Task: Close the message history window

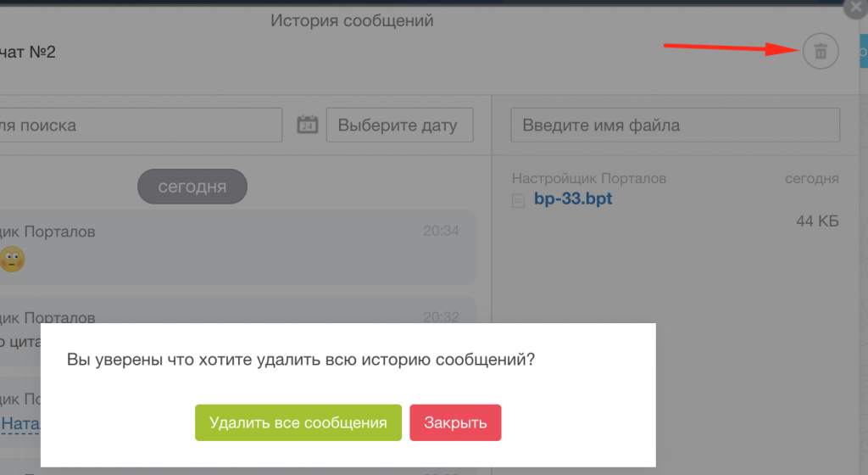Action: pyautogui.click(x=856, y=8)
